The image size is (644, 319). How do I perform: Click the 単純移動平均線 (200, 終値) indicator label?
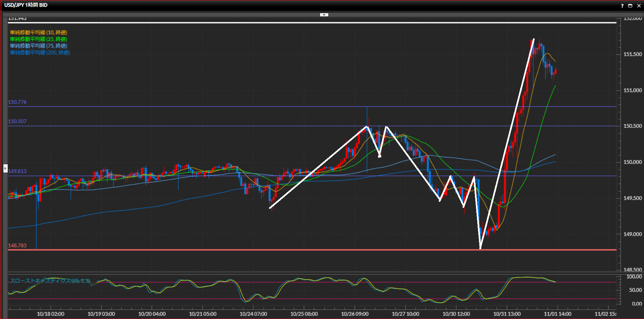40,53
